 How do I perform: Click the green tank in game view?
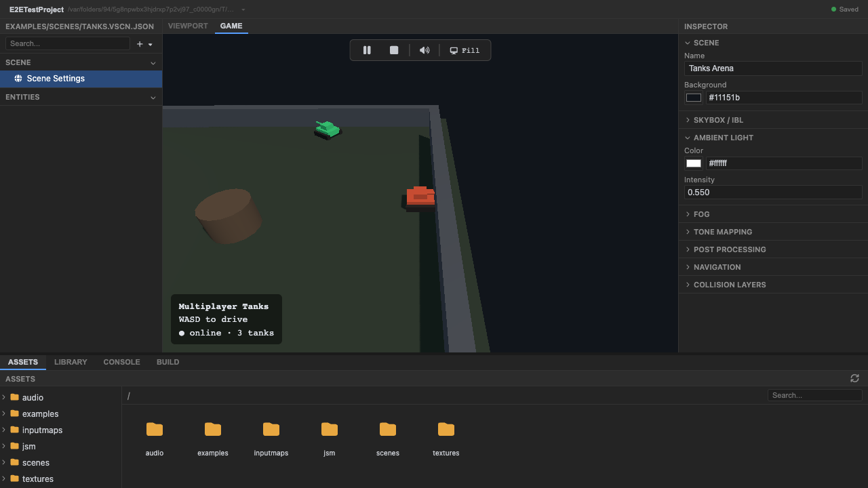[328, 129]
